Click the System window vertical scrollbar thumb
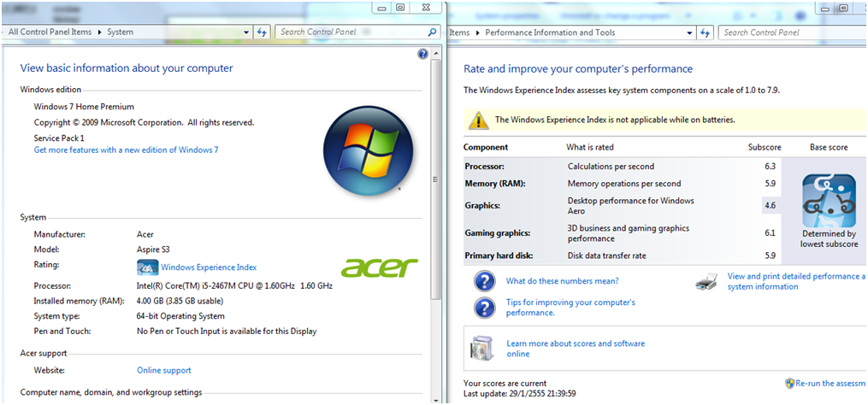The image size is (868, 405). (x=435, y=179)
